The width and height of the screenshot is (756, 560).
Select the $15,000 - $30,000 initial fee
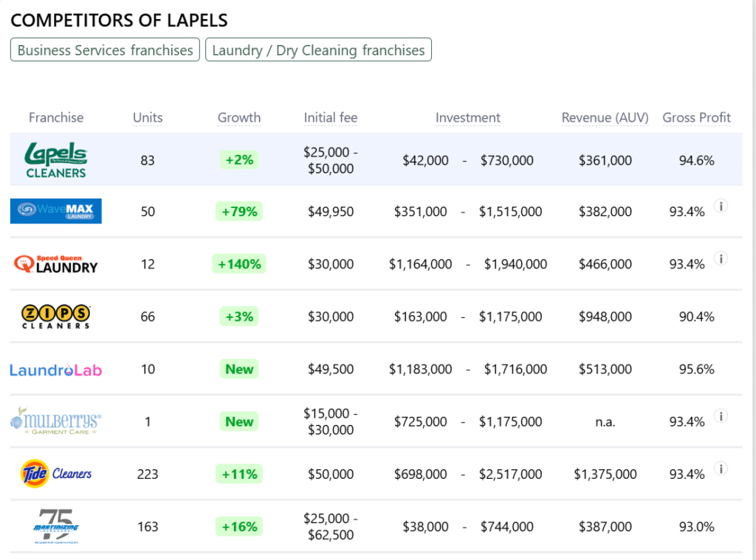tap(331, 422)
